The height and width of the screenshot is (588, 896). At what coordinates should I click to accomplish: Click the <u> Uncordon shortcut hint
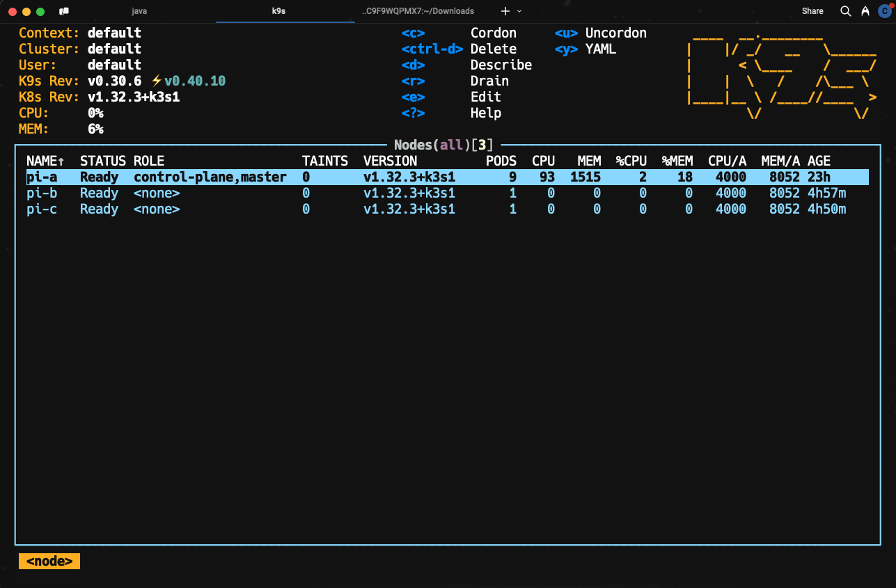(x=601, y=33)
